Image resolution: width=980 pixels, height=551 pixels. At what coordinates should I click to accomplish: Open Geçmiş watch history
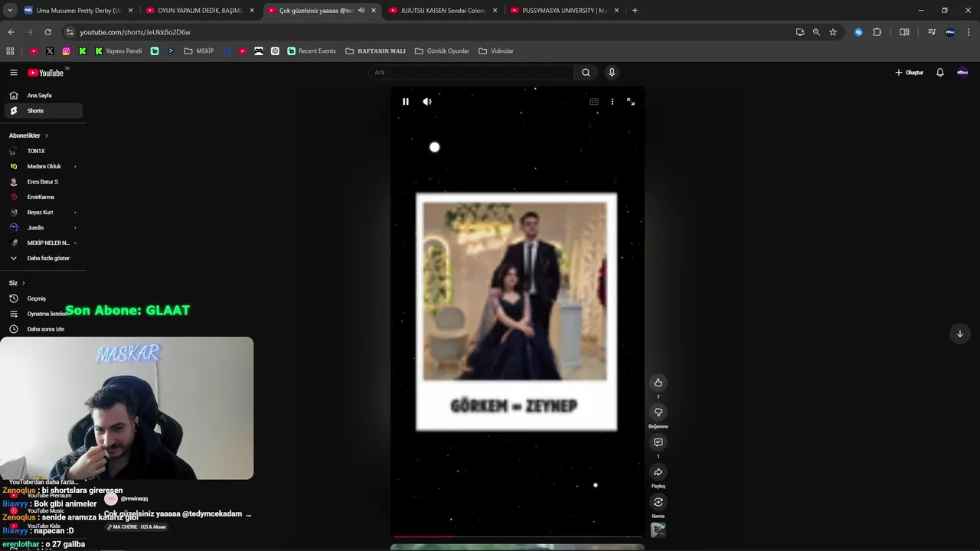[x=43, y=298]
